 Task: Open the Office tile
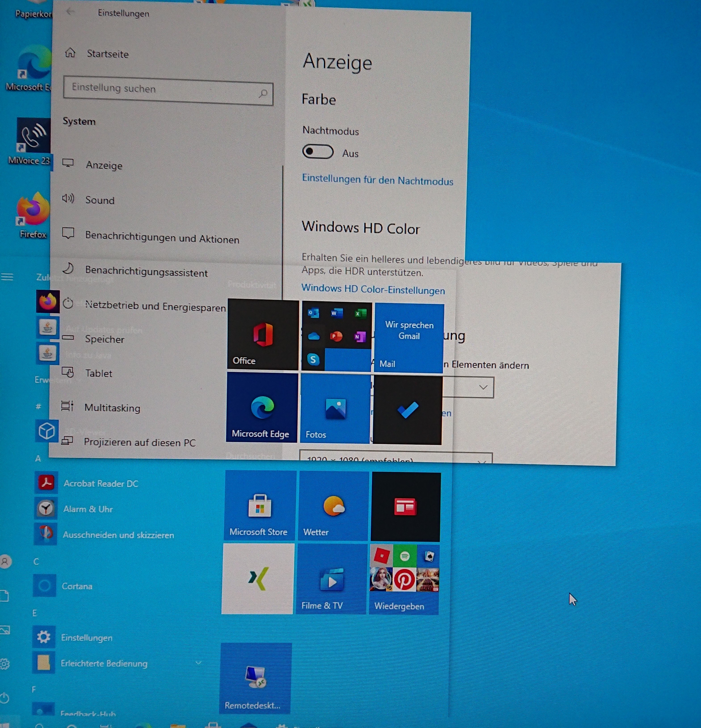pyautogui.click(x=263, y=334)
